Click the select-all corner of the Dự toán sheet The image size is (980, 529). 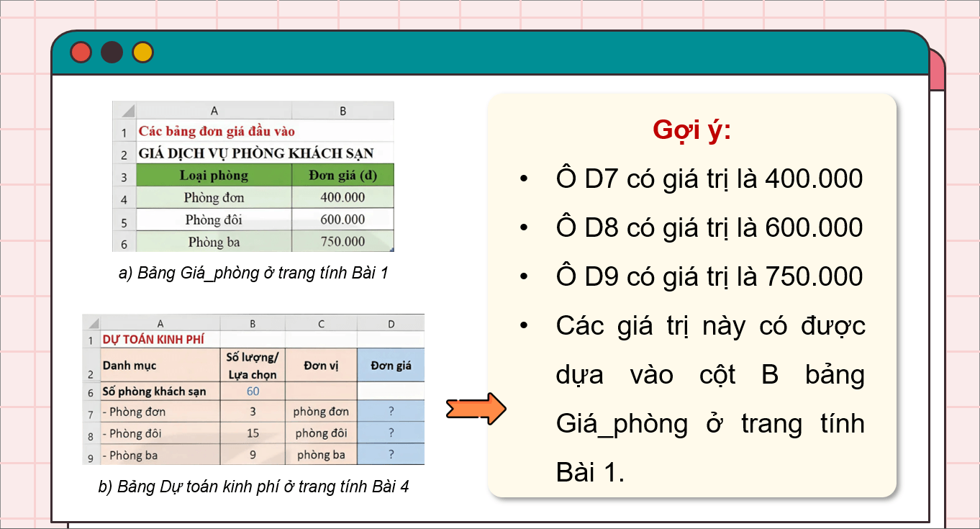pos(94,322)
